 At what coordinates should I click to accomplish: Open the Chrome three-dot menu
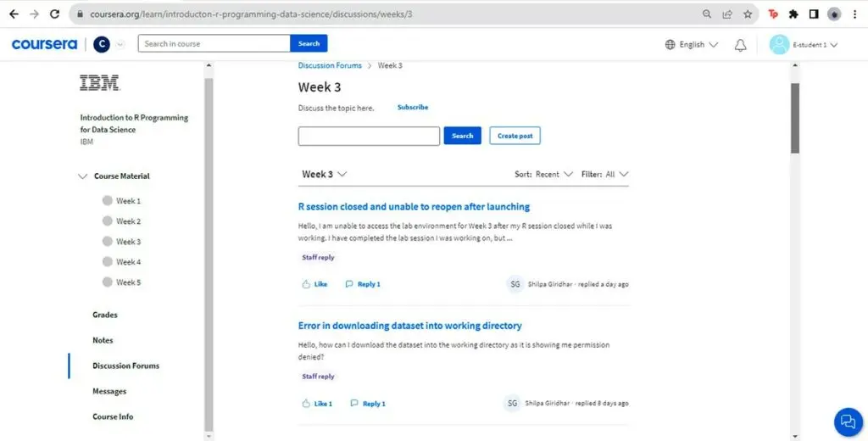point(855,14)
